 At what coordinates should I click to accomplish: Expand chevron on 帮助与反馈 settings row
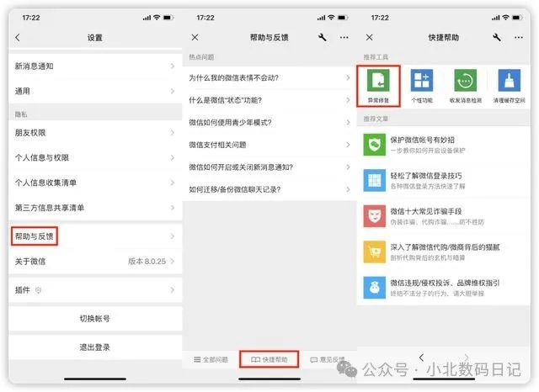tap(173, 236)
